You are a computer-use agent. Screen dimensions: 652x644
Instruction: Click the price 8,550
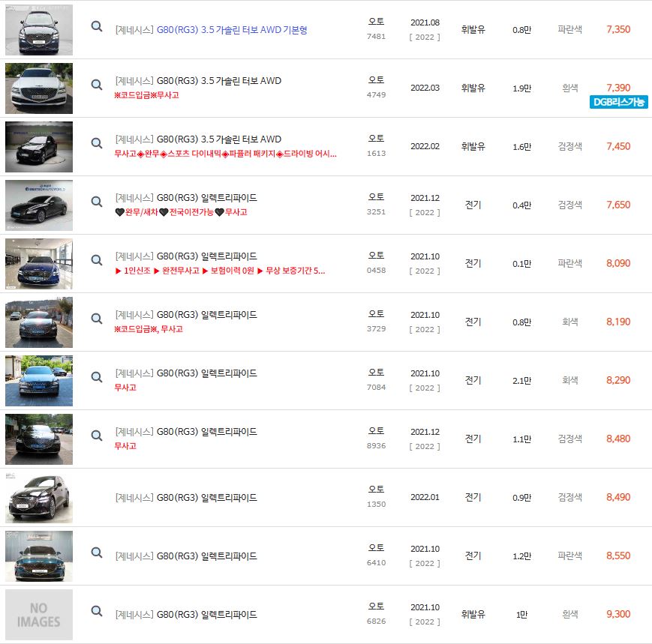tap(618, 556)
